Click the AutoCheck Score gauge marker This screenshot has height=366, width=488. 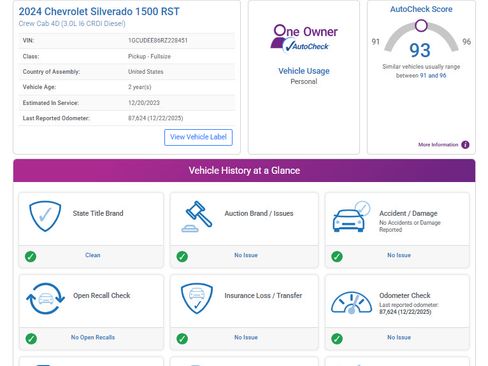421,26
